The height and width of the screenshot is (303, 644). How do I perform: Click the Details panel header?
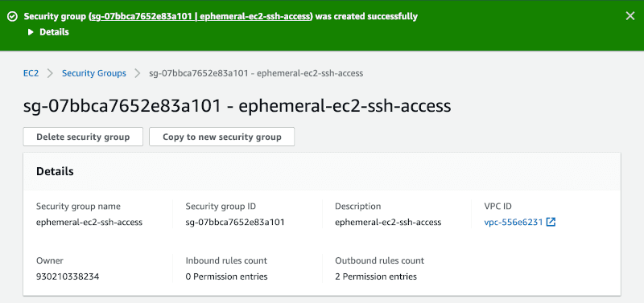322,171
